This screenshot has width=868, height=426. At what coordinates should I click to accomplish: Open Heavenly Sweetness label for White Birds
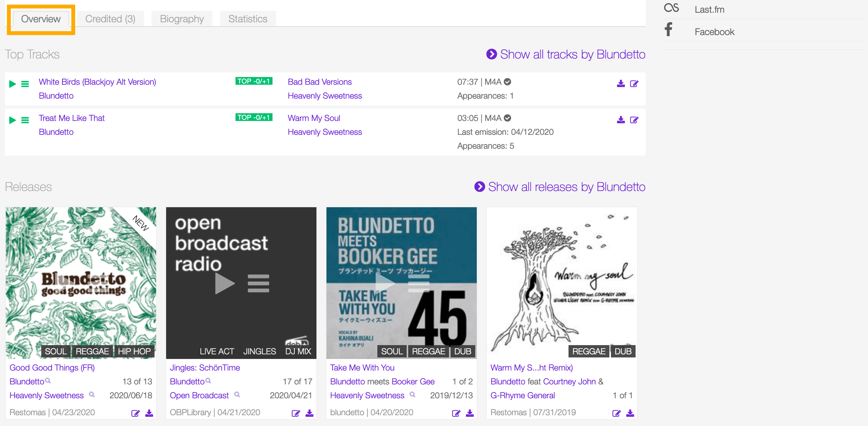click(x=325, y=96)
